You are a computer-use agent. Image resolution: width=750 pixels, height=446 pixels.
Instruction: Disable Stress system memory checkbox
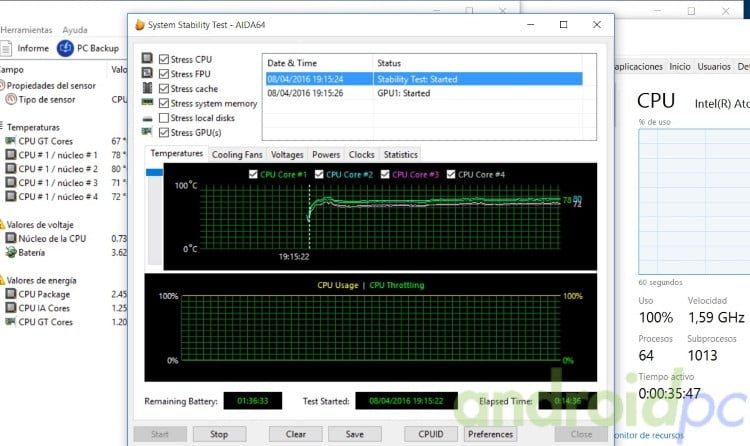(164, 103)
